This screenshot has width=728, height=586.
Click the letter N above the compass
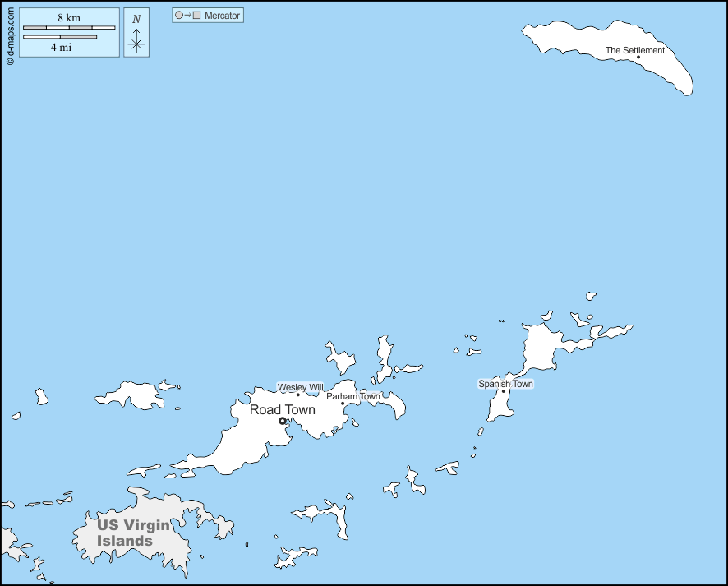tap(136, 19)
